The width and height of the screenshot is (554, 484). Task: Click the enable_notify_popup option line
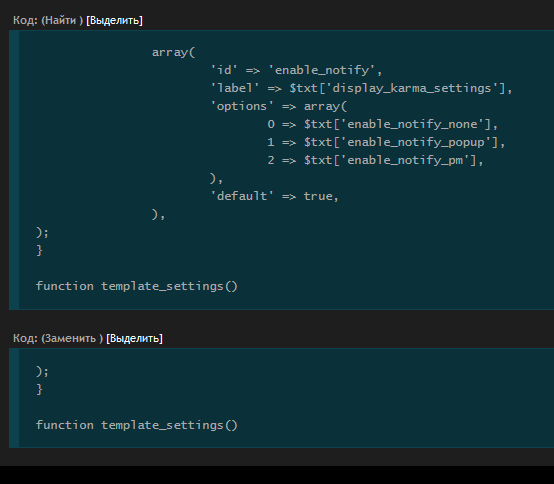tap(386, 142)
